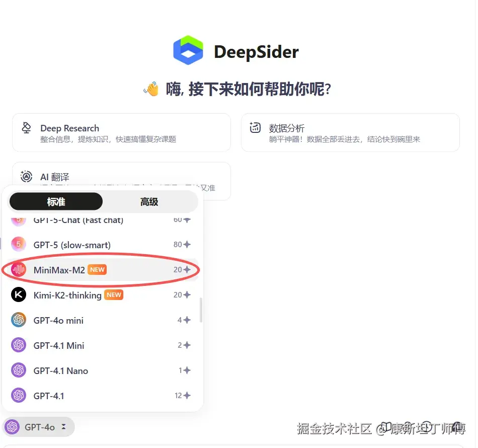The image size is (478, 448).
Task: Click the GPT-4.1 purple OpenAI icon
Action: [18, 396]
